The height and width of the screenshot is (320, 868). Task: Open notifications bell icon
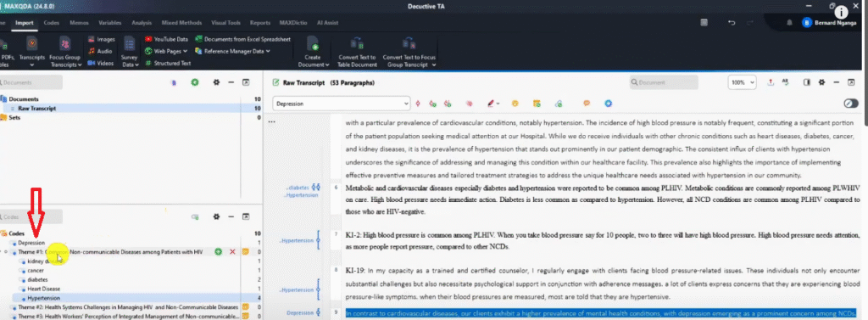coord(789,23)
